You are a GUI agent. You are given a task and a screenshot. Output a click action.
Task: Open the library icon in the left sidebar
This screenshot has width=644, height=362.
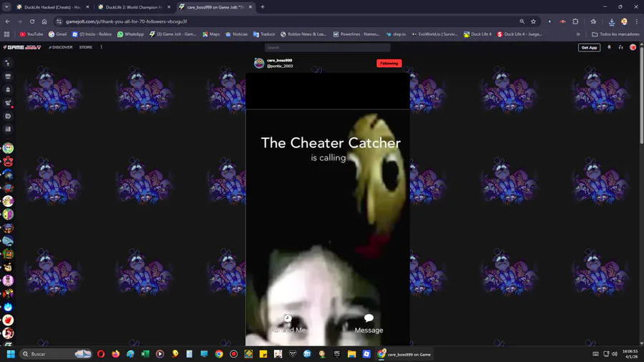8,129
